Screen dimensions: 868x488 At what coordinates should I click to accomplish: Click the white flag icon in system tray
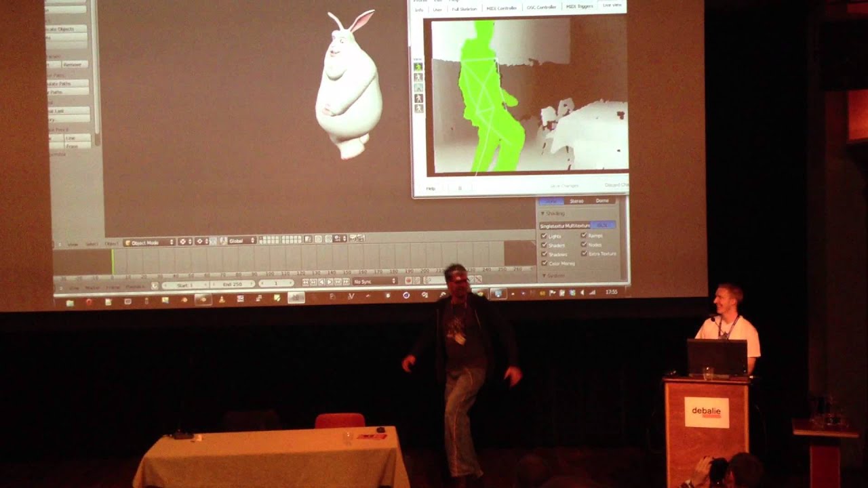point(552,293)
